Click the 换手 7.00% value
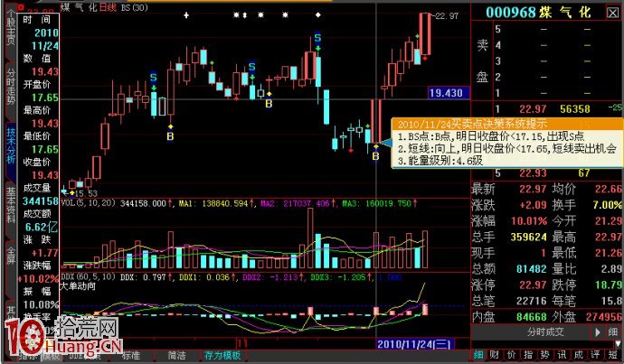Image resolution: width=624 pixels, height=364 pixels. coord(608,205)
